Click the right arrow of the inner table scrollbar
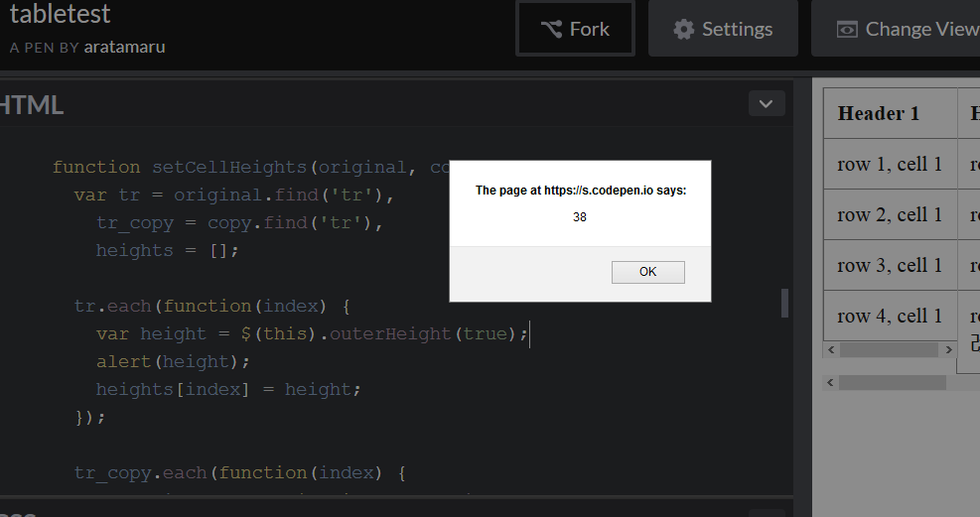The image size is (980, 517). [x=948, y=350]
